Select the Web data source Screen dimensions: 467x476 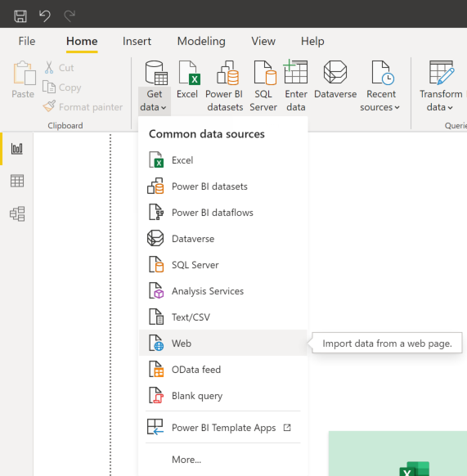(223, 343)
